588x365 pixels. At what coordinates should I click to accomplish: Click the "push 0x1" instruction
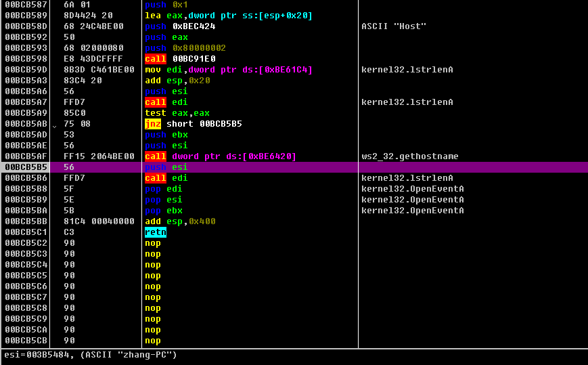click(x=166, y=5)
